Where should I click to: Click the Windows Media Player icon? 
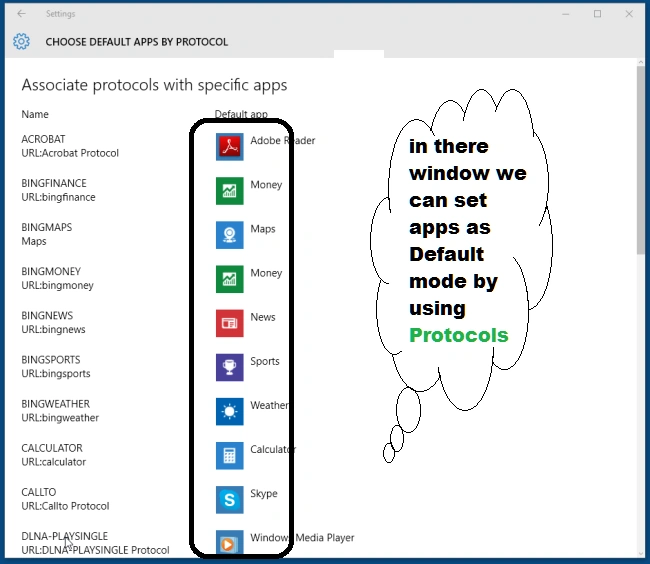tap(230, 542)
